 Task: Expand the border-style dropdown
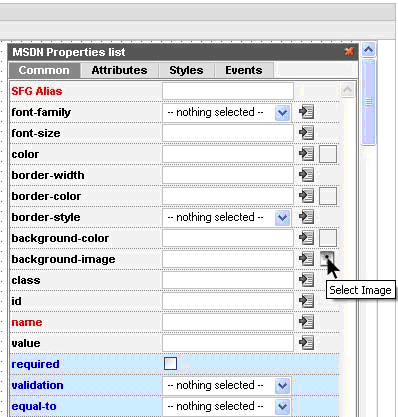click(226, 217)
